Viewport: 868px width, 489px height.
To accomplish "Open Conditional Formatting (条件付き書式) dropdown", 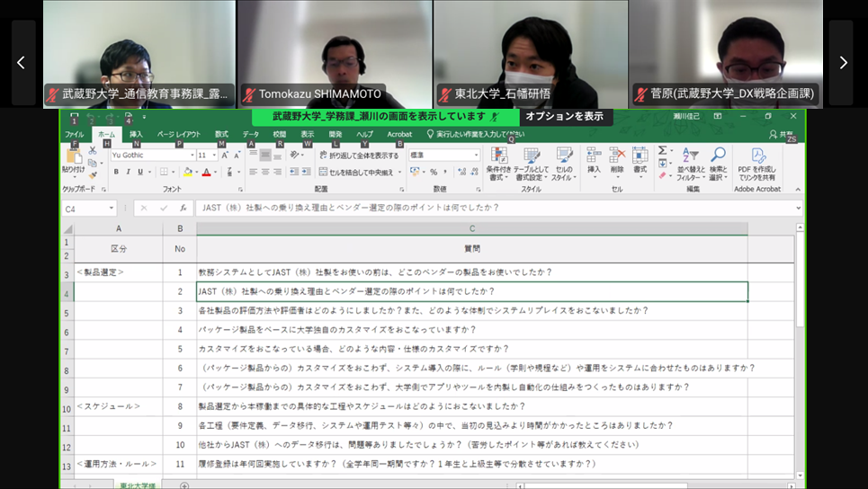I will pyautogui.click(x=499, y=164).
